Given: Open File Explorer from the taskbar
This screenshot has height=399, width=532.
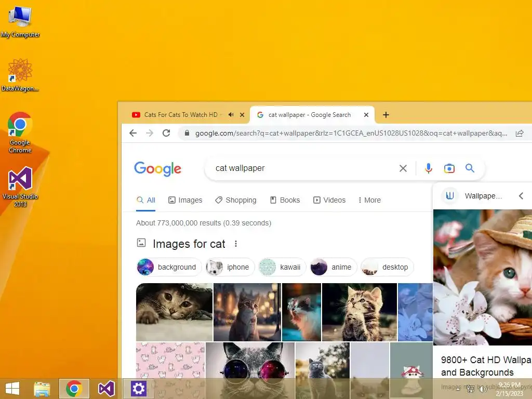Looking at the screenshot, I should click(42, 389).
